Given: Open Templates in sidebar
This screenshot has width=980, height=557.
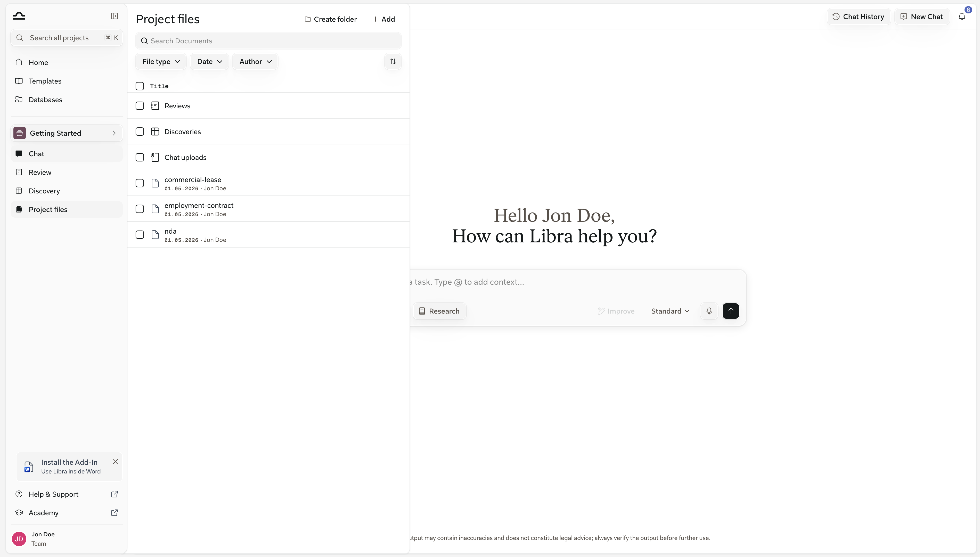Looking at the screenshot, I should click(67, 81).
